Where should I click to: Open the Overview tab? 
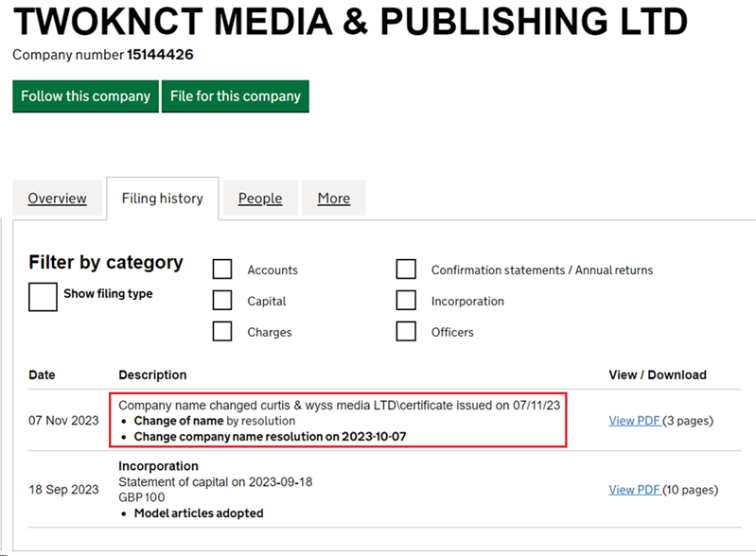click(x=57, y=198)
